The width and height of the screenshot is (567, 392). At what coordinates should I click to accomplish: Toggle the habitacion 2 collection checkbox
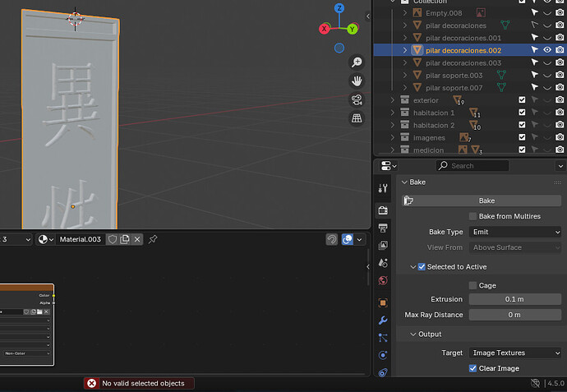point(522,125)
